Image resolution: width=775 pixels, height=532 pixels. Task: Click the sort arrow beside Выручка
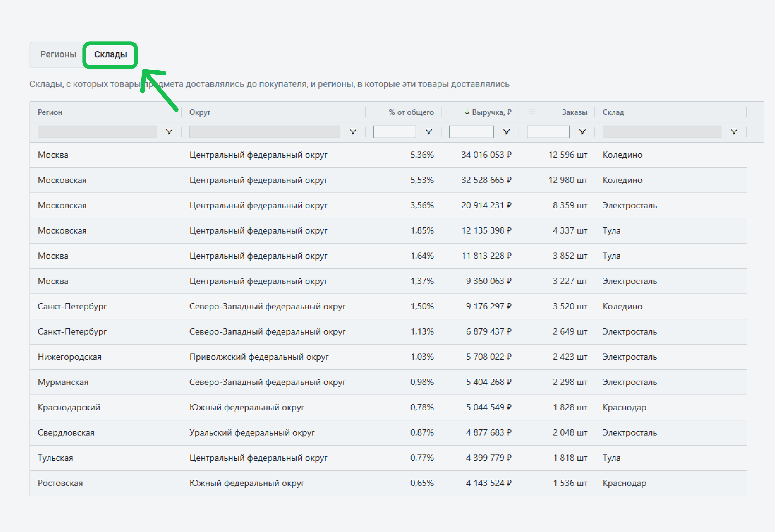pos(467,112)
